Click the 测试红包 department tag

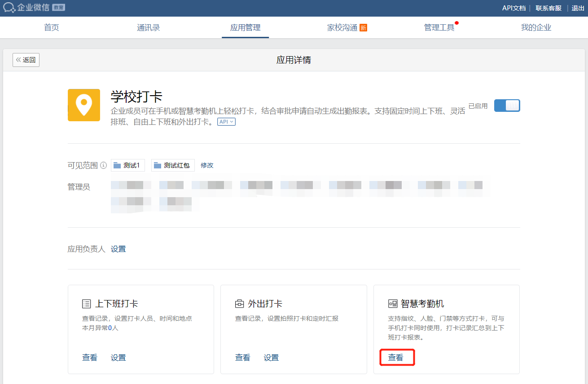173,165
